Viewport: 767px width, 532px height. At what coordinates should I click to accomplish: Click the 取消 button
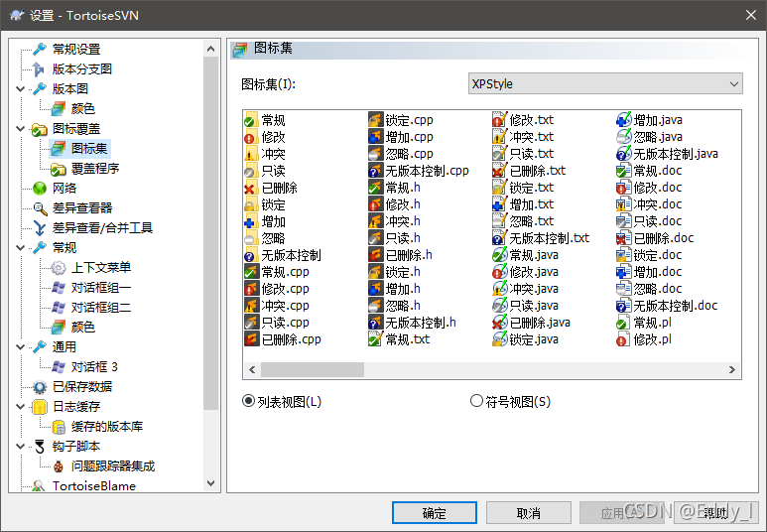coord(529,513)
